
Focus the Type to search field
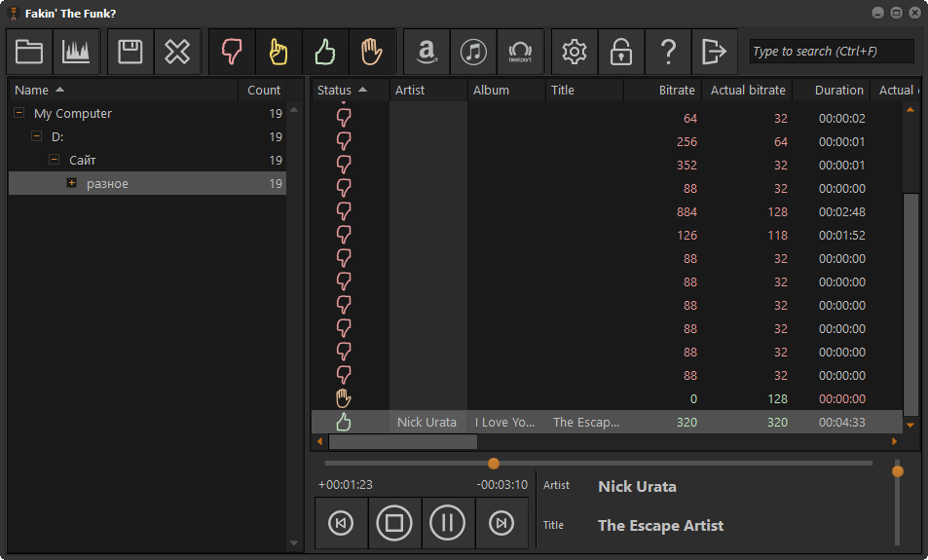[832, 52]
